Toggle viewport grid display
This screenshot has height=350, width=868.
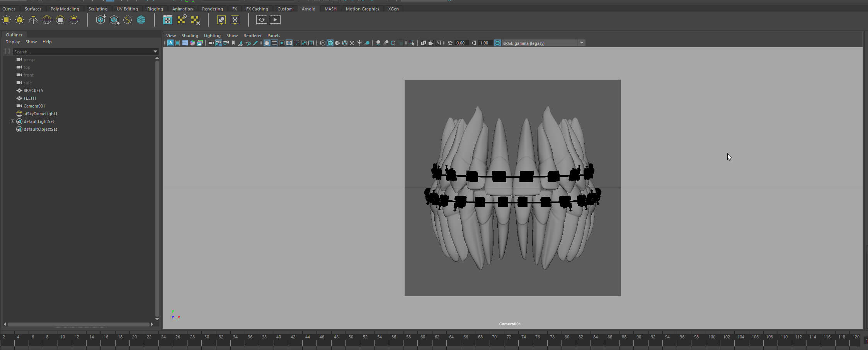tap(267, 43)
